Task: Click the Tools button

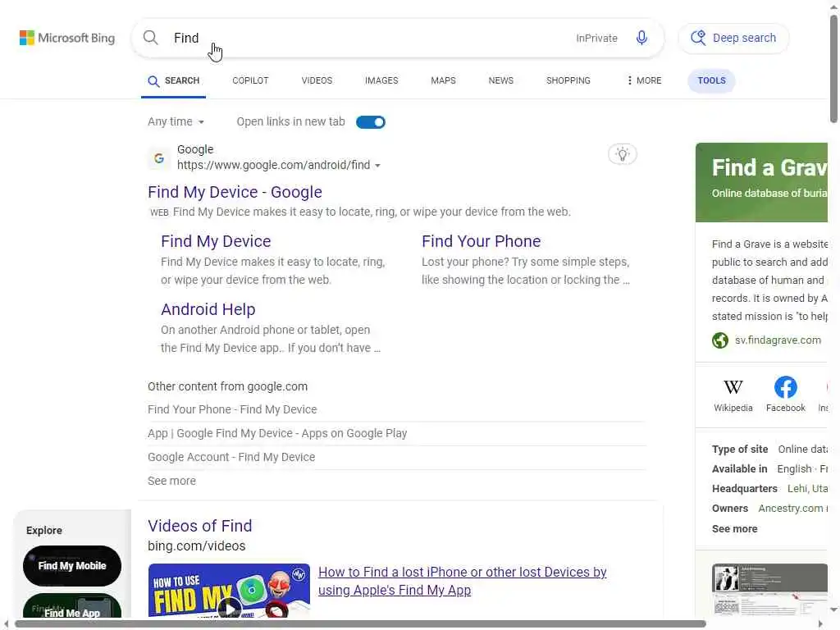Action: click(x=711, y=81)
